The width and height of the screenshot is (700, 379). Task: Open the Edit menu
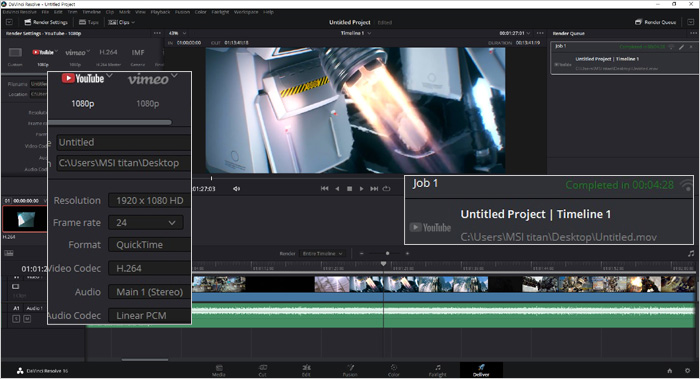click(x=58, y=12)
